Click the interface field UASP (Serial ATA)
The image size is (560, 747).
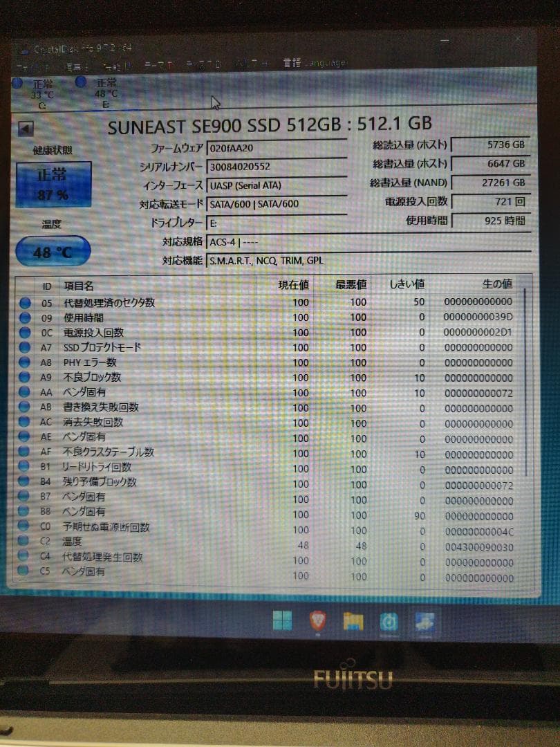pyautogui.click(x=277, y=185)
